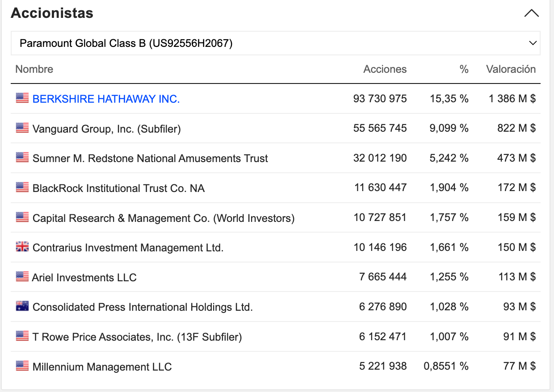554x392 pixels.
Task: Click valuation 172 M $
Action: tap(516, 188)
